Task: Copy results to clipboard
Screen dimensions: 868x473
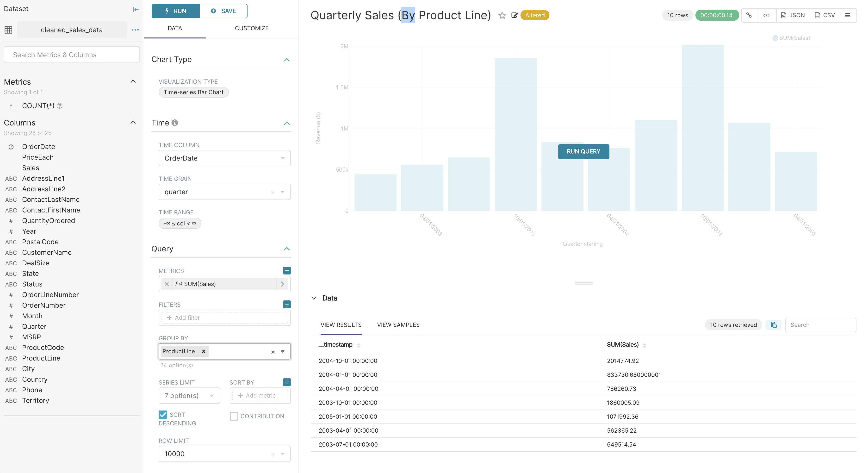Action: click(774, 325)
